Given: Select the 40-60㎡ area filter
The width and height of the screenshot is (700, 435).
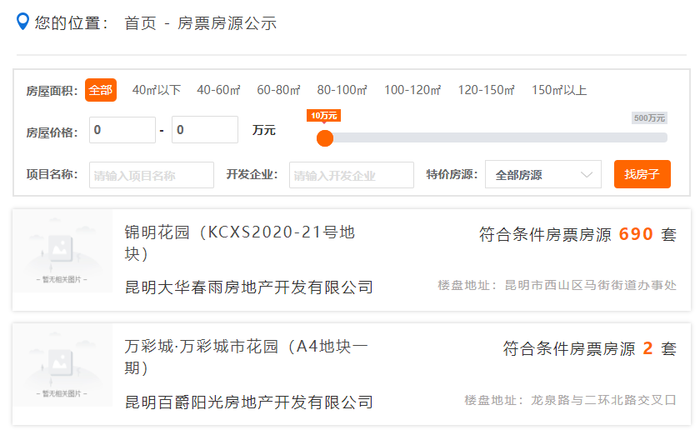Looking at the screenshot, I should (x=218, y=90).
